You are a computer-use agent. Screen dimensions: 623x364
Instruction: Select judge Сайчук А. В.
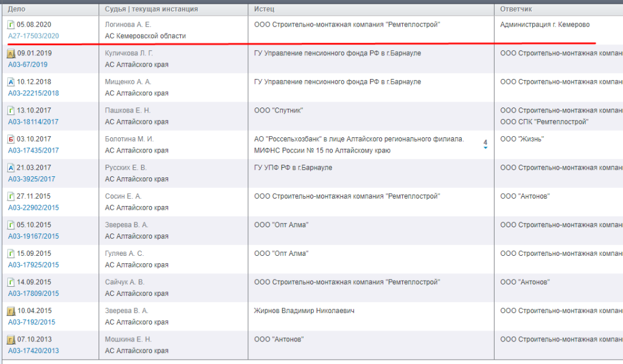pos(125,282)
